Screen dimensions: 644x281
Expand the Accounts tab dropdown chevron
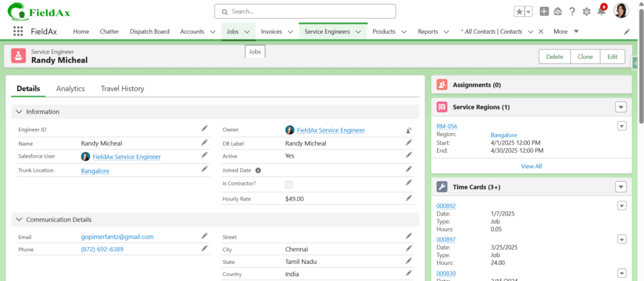click(213, 31)
